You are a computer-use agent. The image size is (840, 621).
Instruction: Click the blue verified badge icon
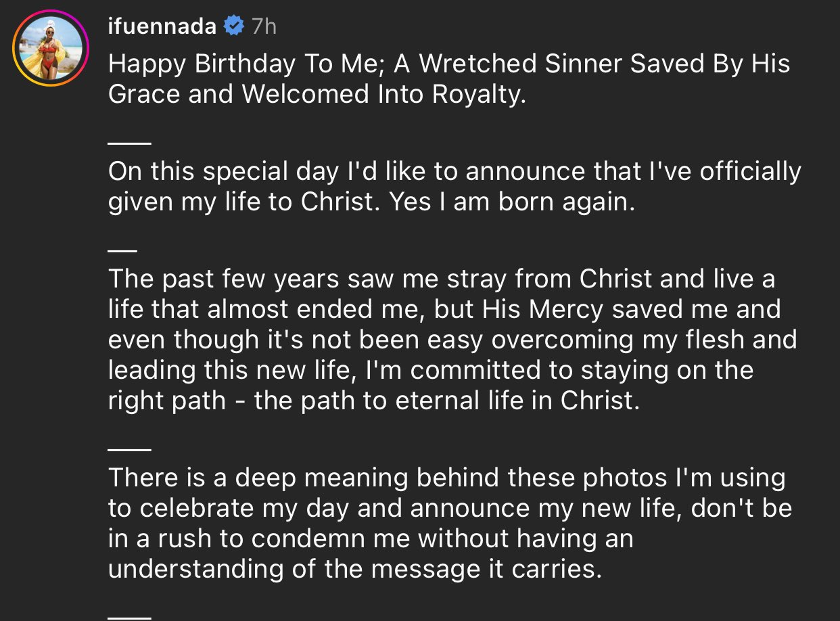[234, 26]
